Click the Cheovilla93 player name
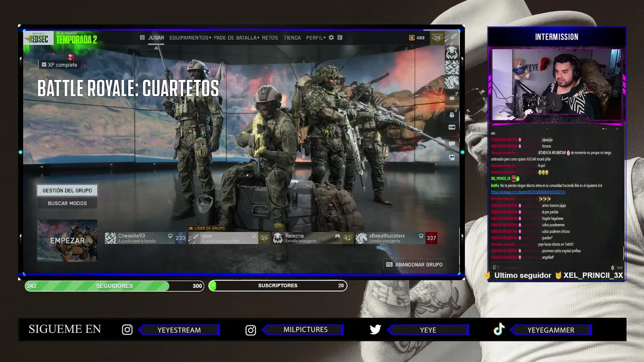644x362 pixels. click(x=131, y=236)
